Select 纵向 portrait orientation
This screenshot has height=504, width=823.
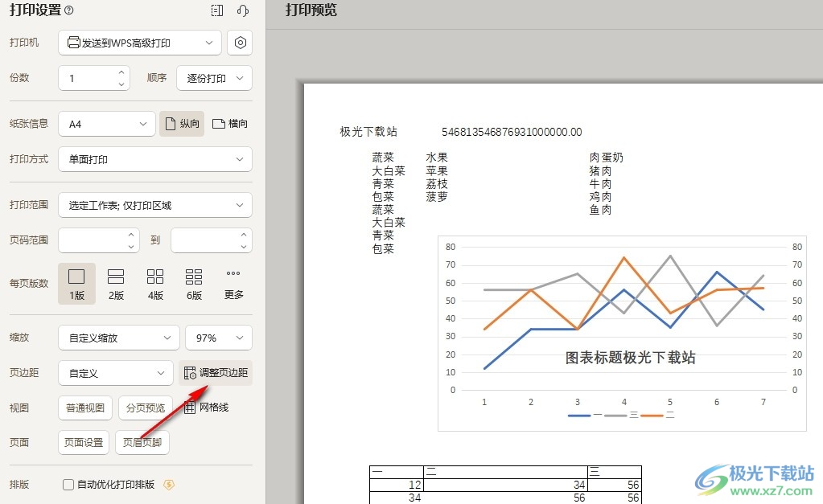tap(182, 124)
